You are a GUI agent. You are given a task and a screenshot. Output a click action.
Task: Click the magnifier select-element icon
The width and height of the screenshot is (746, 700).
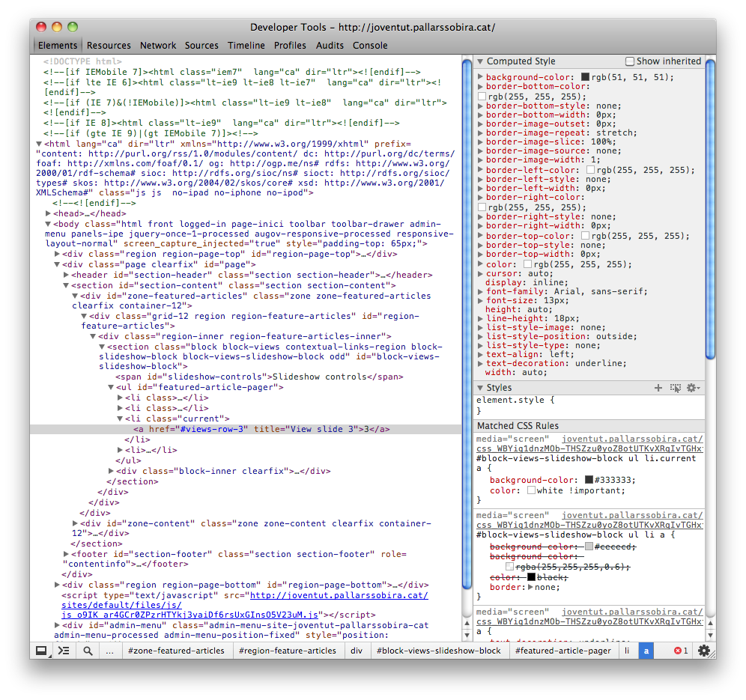pyautogui.click(x=88, y=651)
